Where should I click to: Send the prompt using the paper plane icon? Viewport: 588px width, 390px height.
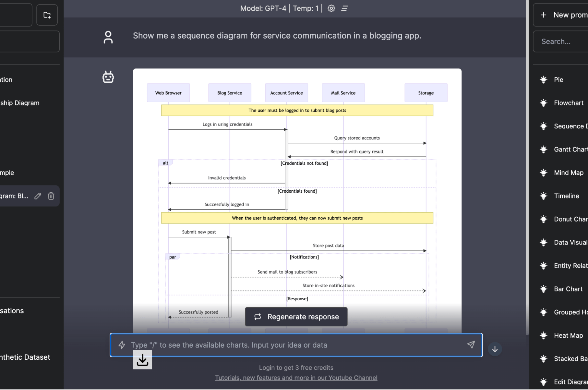471,345
